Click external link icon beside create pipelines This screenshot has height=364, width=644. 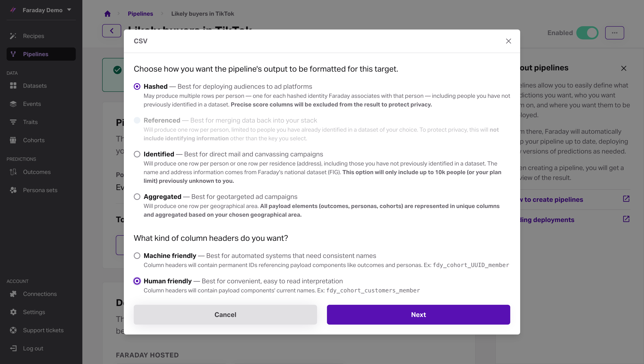coord(626,199)
